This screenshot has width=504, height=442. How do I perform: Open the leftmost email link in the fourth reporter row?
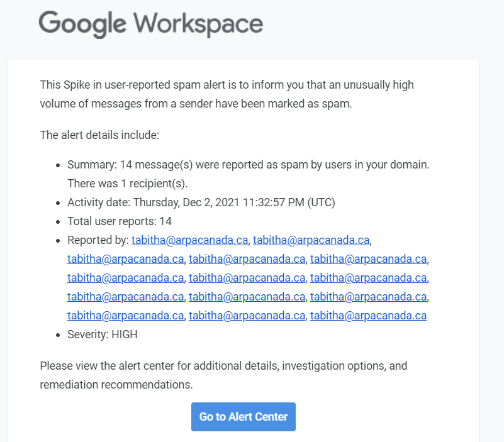pyautogui.click(x=125, y=297)
